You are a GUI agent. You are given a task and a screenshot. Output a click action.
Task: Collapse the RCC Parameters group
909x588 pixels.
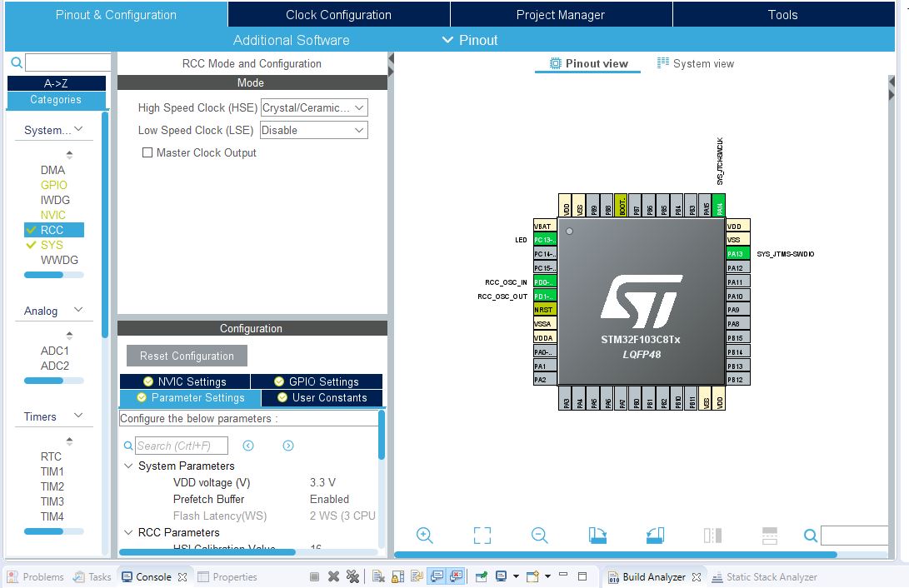tap(128, 532)
